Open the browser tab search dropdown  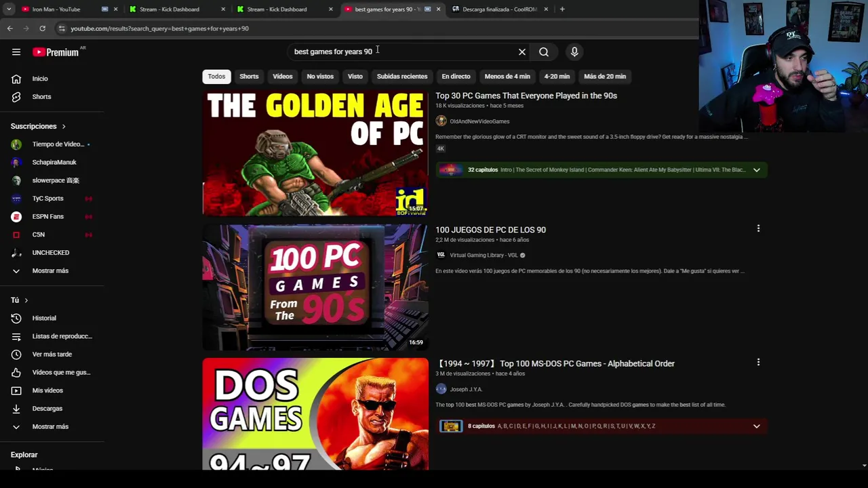[x=9, y=9]
